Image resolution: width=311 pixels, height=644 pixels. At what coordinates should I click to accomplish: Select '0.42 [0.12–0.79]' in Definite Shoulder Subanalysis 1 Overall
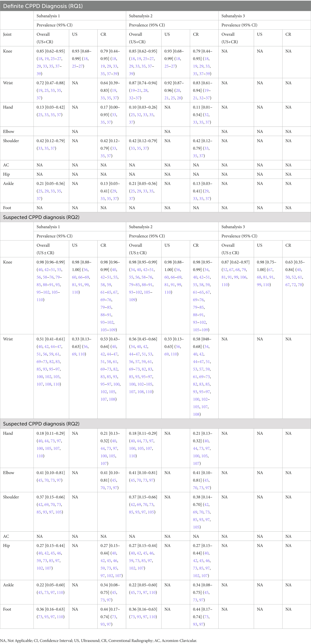click(51, 140)
